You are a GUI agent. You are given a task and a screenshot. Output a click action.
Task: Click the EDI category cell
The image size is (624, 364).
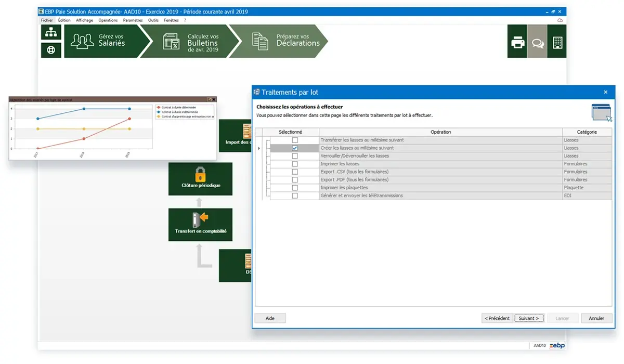587,196
